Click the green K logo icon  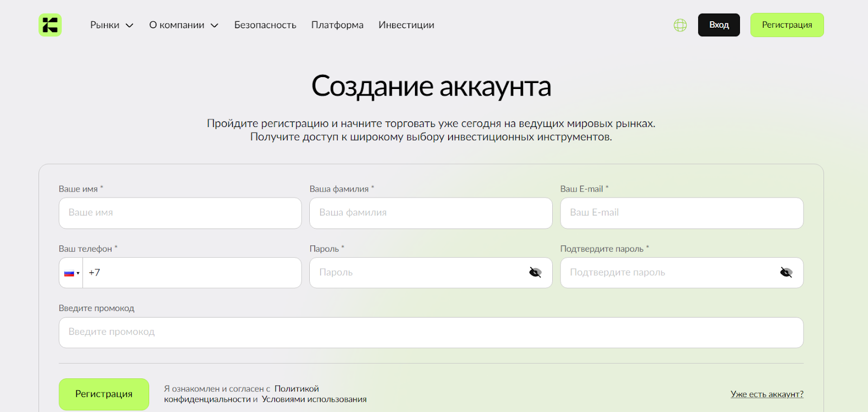(x=50, y=25)
